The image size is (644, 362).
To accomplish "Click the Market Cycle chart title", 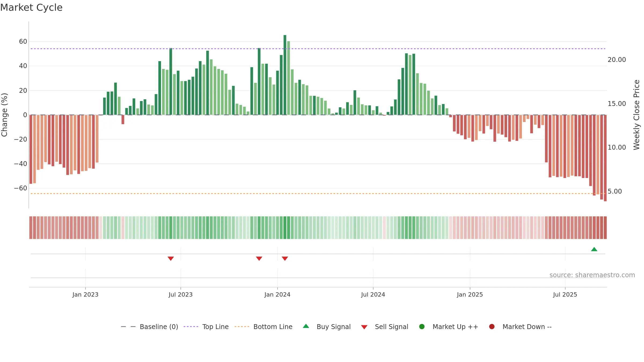I will coord(31,8).
